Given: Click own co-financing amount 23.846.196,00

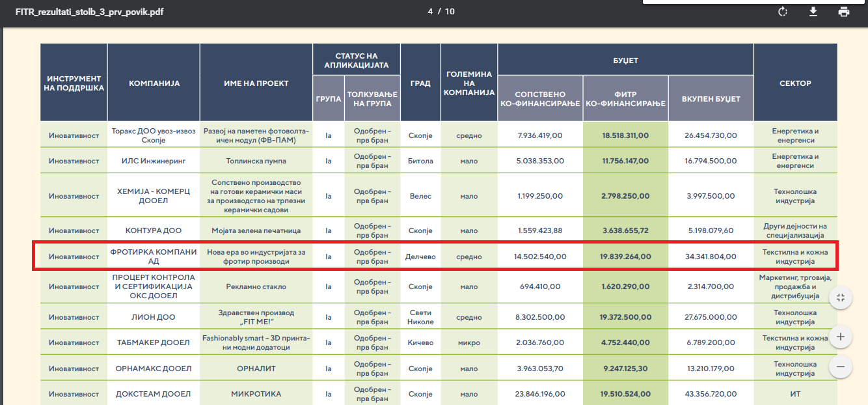Looking at the screenshot, I should [540, 394].
